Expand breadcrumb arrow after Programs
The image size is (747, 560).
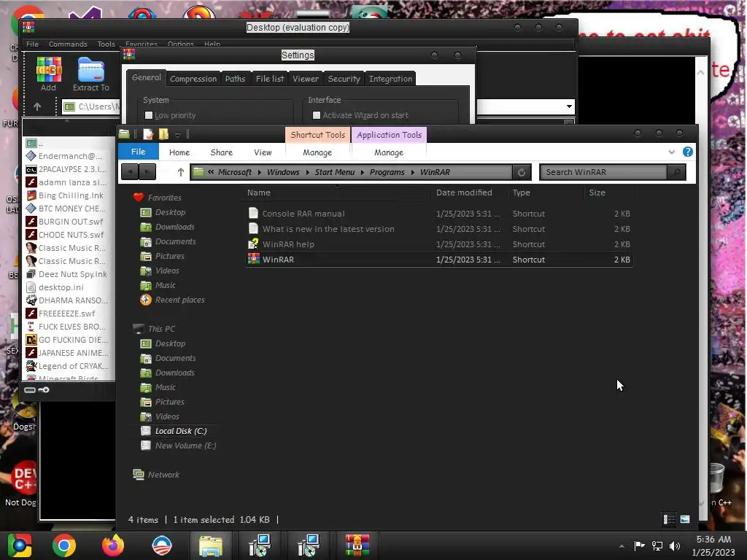pos(413,172)
